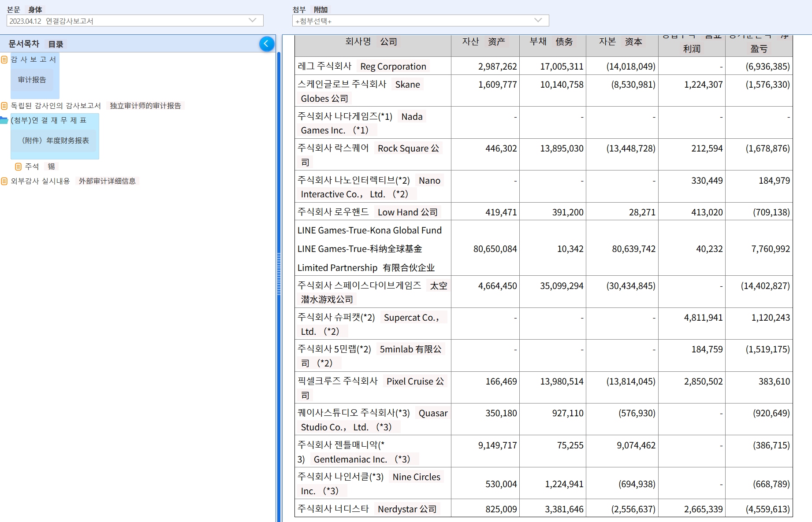Open the 본문 document dropdown
Image resolution: width=812 pixels, height=522 pixels.
tap(135, 21)
